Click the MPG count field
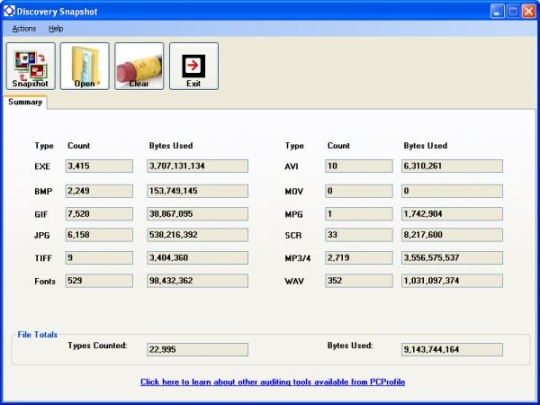 point(359,214)
